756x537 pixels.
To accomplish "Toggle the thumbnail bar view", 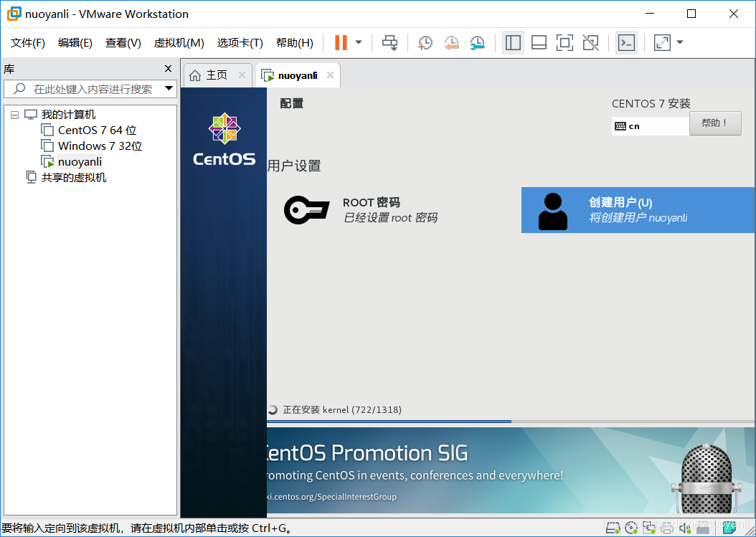I will click(x=539, y=42).
